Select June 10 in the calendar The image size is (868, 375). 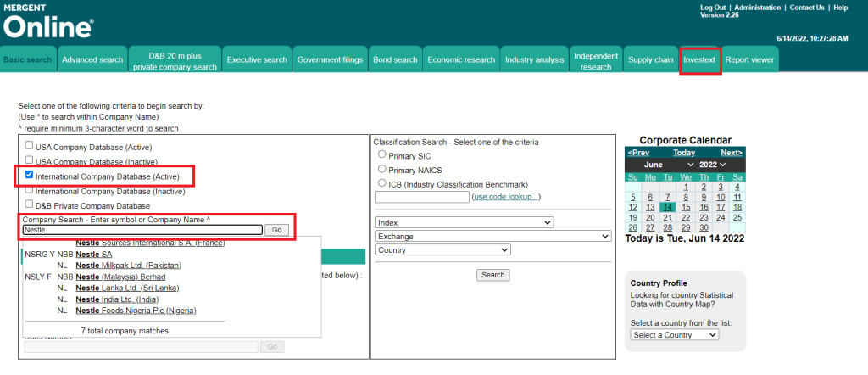[721, 197]
